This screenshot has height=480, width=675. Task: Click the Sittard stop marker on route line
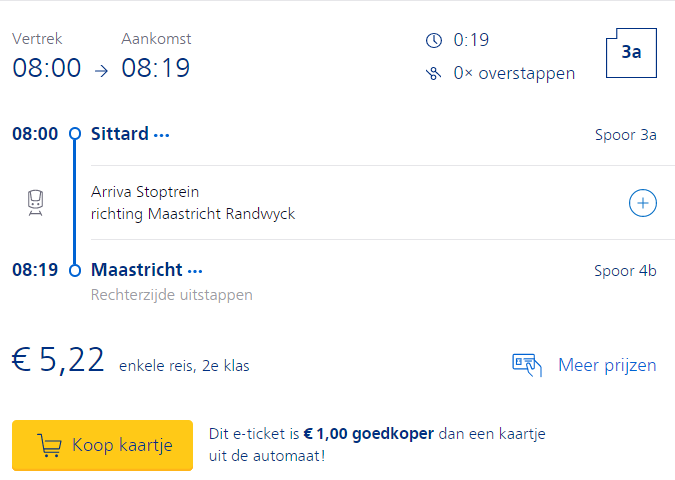[x=75, y=134]
